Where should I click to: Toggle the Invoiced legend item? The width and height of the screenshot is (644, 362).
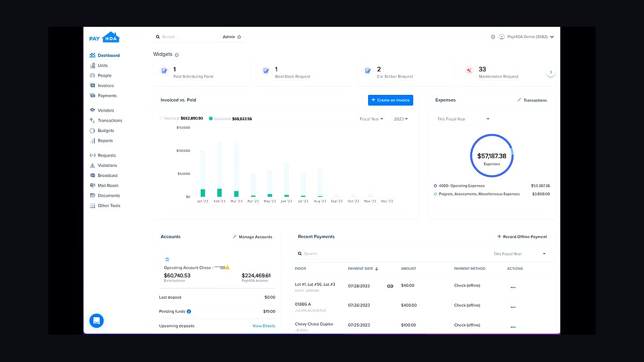coord(181,119)
